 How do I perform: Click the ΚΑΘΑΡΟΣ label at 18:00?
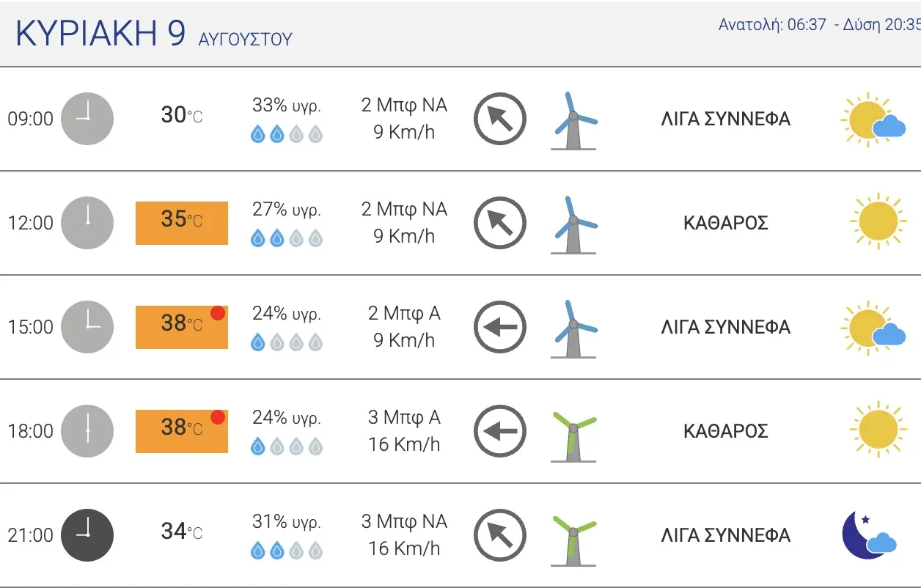point(726,431)
